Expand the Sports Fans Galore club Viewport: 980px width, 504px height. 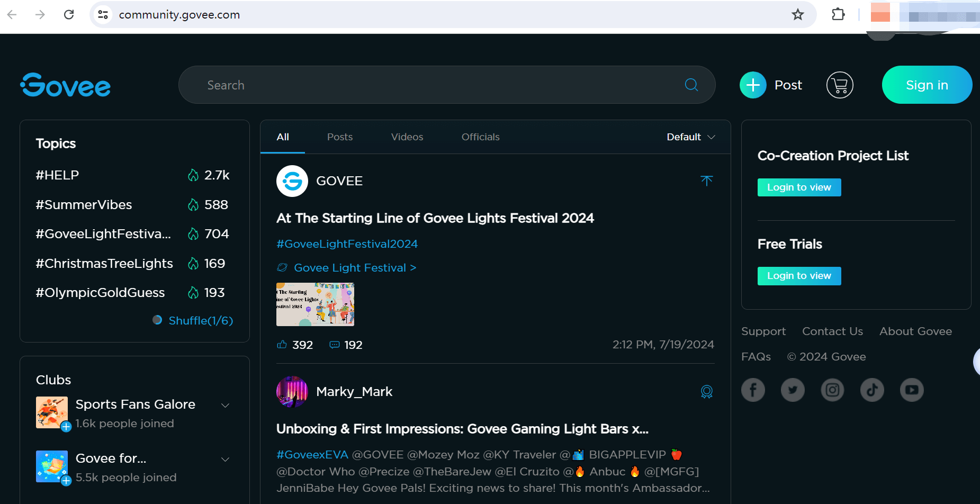click(226, 406)
